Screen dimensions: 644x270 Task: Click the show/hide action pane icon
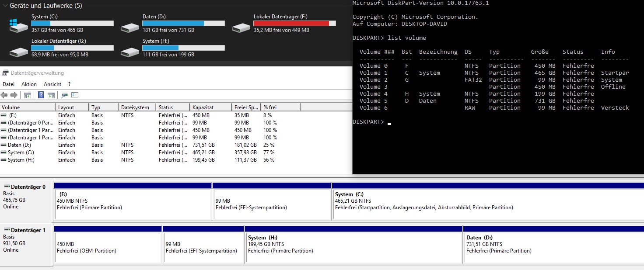pos(51,95)
